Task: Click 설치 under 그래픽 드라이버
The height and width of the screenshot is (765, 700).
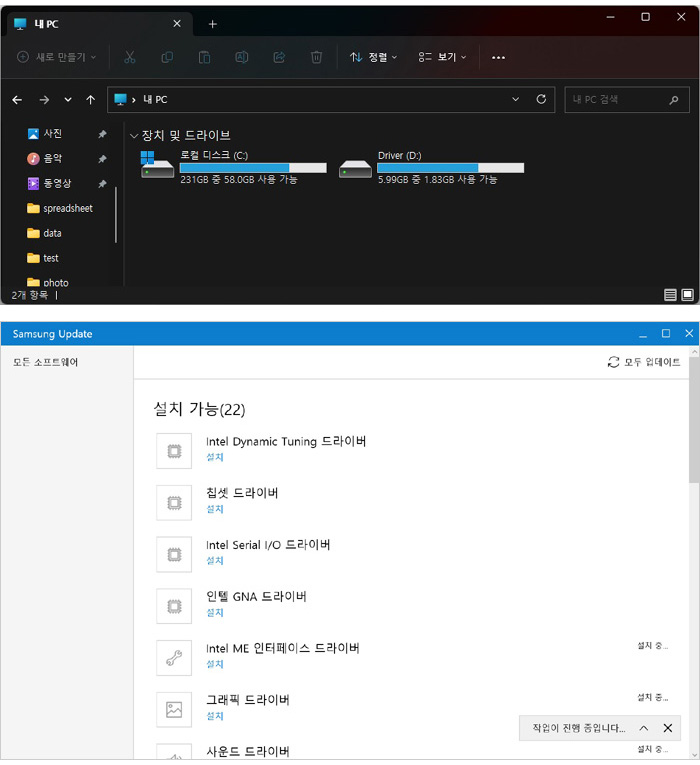Action: (x=215, y=716)
